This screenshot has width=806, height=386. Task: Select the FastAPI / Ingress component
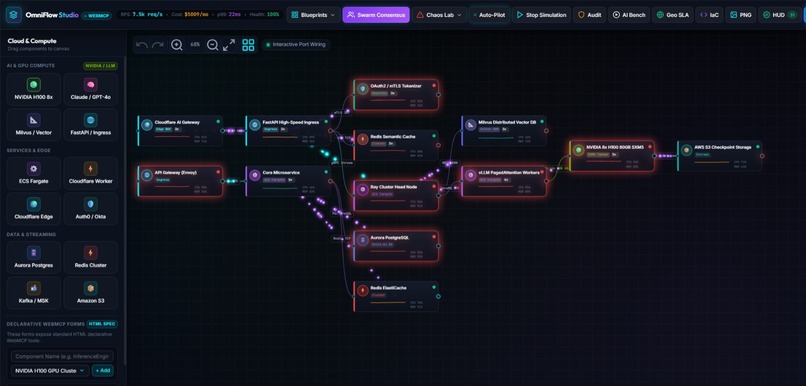click(x=90, y=125)
